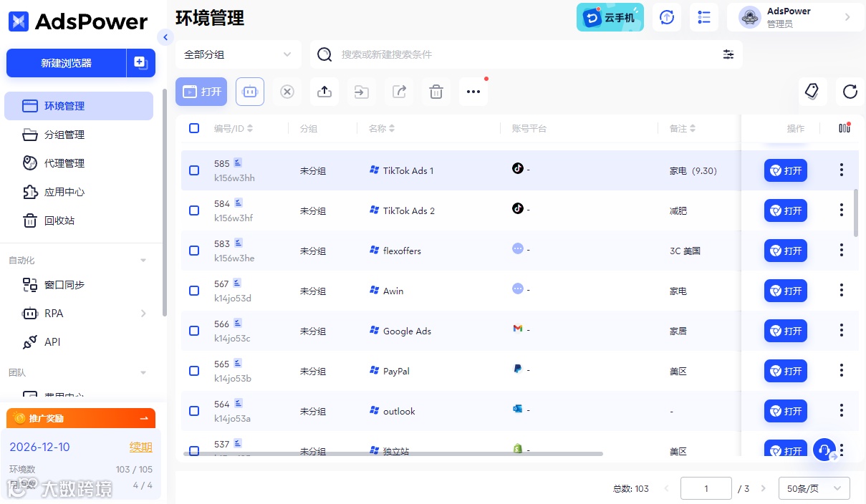Check the box for profile 584
Viewport: 866px width, 504px height.
[194, 210]
